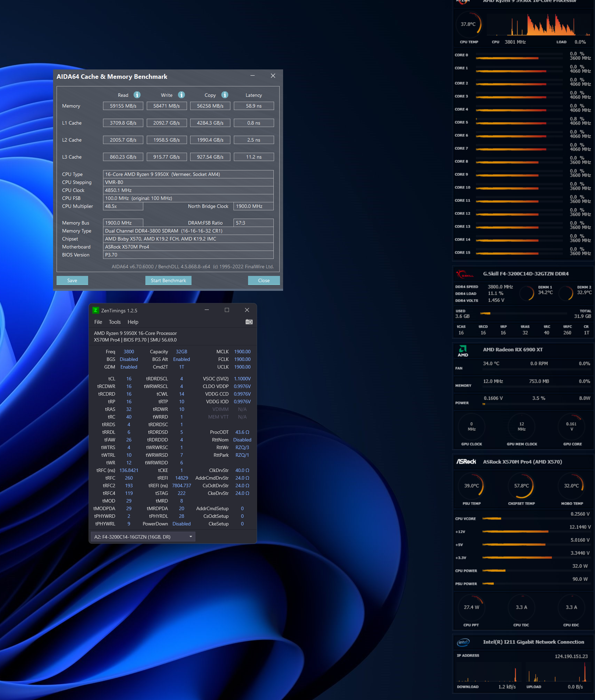Close the AIDA64 benchmark window with X
Image resolution: width=595 pixels, height=700 pixels.
coord(273,76)
